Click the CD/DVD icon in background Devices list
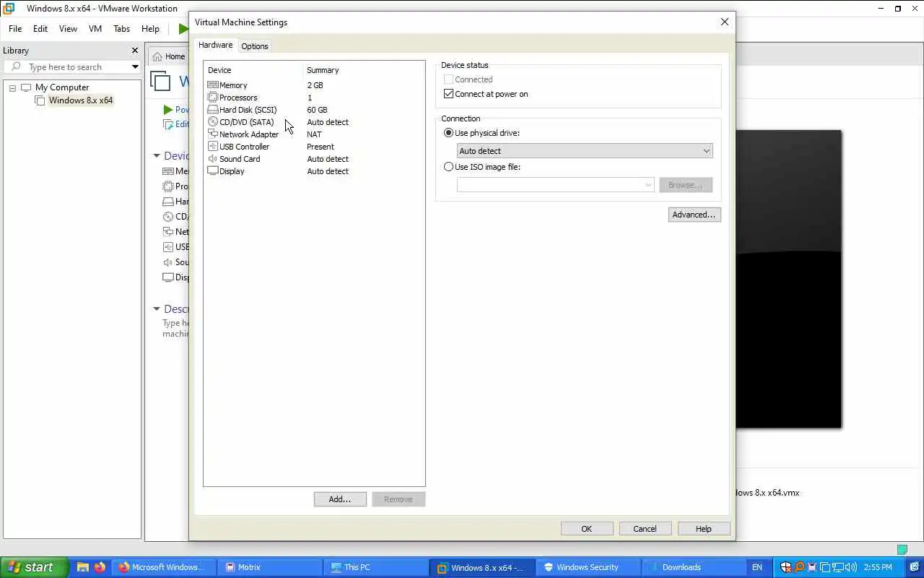The image size is (924, 578). pos(168,217)
